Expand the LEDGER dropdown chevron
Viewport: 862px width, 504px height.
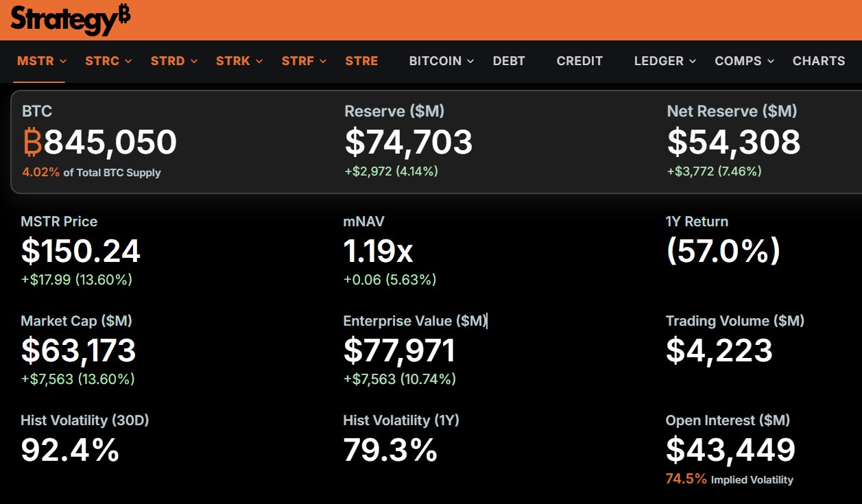tap(693, 61)
